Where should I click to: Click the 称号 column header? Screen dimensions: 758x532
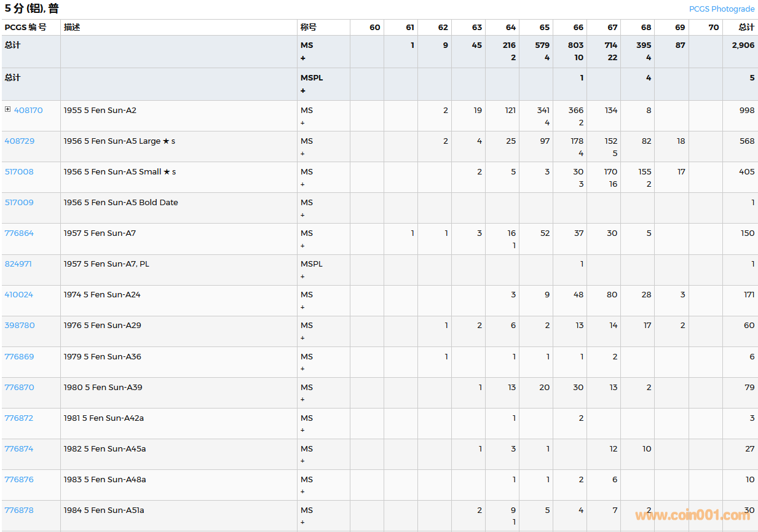309,27
